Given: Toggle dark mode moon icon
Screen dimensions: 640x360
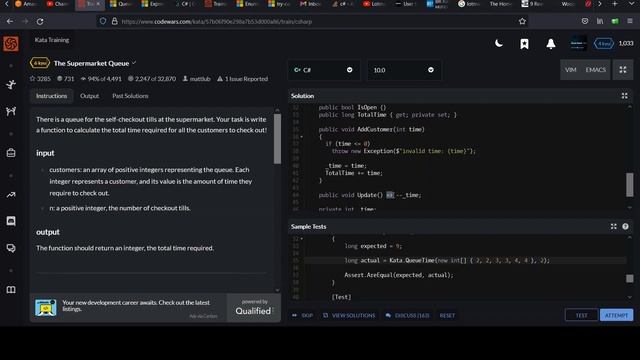Looking at the screenshot, I should pyautogui.click(x=499, y=43).
